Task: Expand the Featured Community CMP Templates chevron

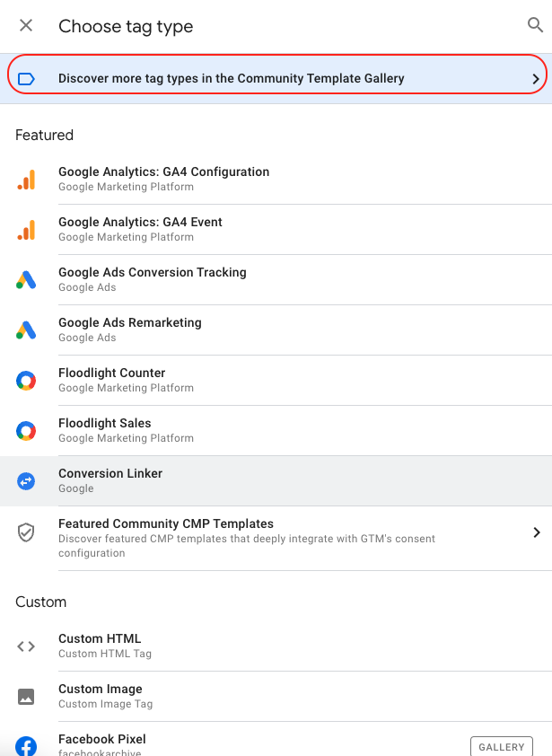Action: pyautogui.click(x=536, y=532)
